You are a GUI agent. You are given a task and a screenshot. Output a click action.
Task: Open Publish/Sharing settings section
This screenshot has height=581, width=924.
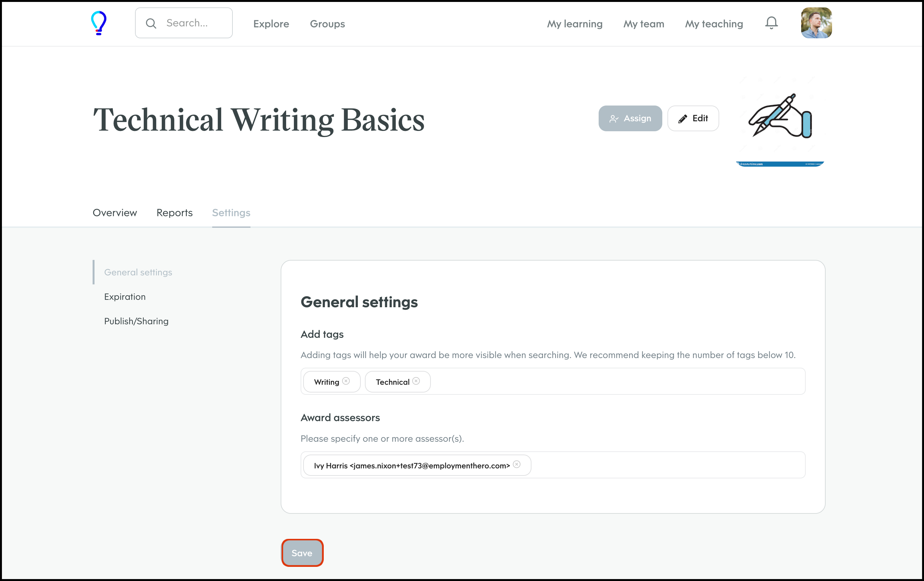click(136, 321)
